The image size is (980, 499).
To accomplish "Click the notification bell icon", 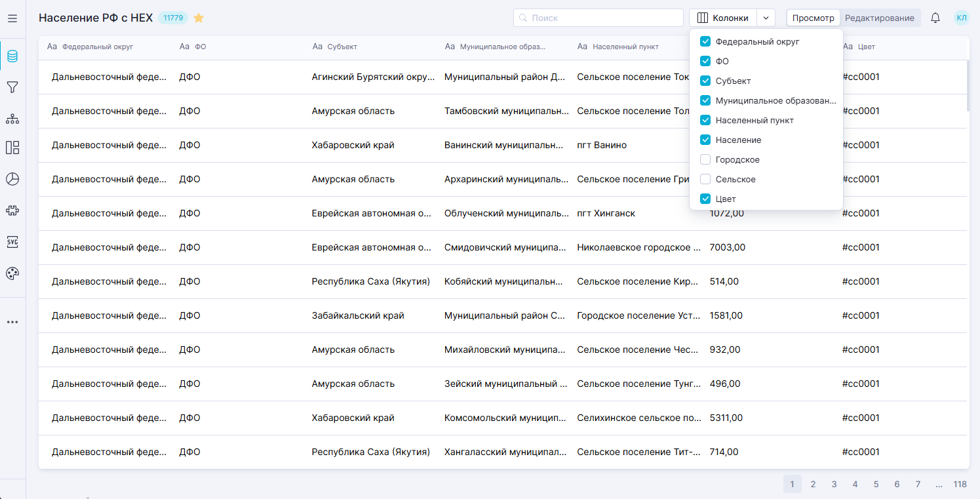I will [935, 18].
